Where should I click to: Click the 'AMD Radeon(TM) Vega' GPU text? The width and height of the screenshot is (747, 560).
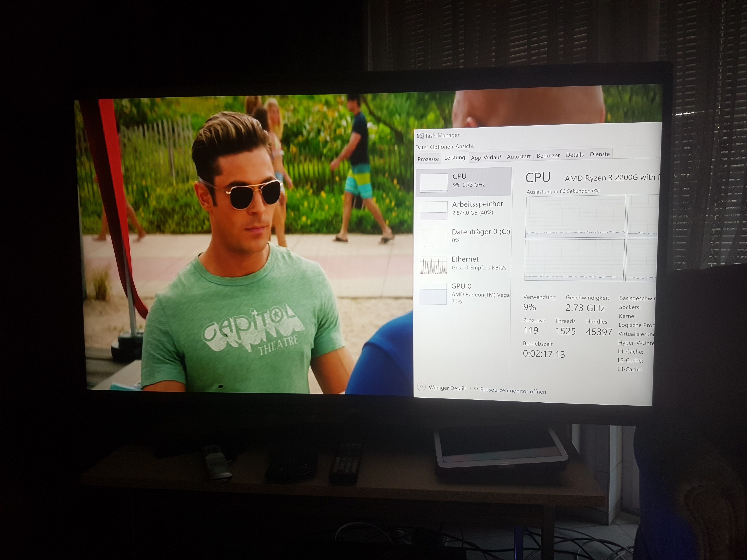coord(481,295)
